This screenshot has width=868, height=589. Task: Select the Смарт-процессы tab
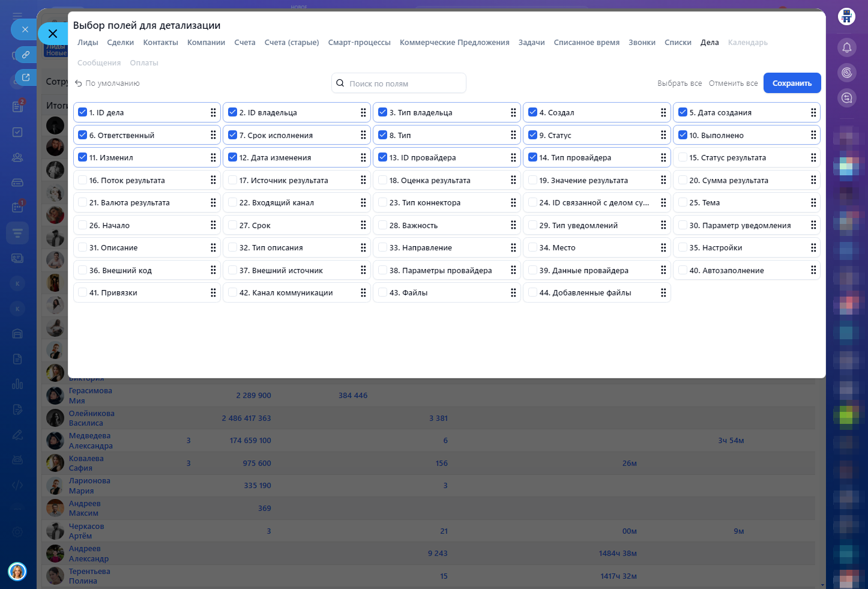359,43
